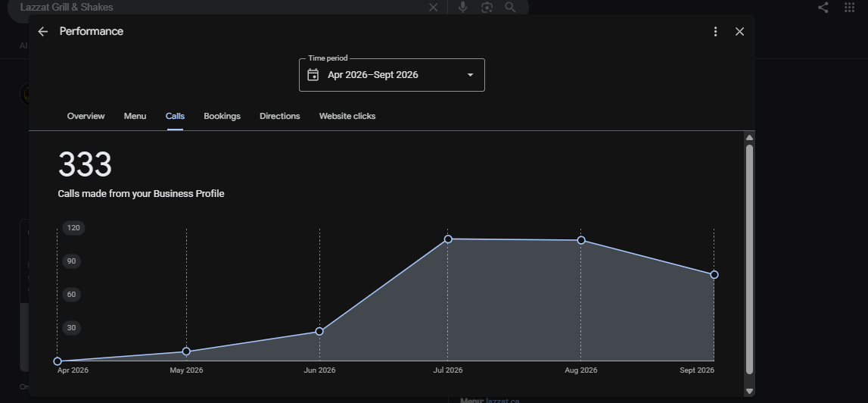The width and height of the screenshot is (868, 403).
Task: Open the Apr 2026–Sept 2026 period selector
Action: [x=392, y=75]
